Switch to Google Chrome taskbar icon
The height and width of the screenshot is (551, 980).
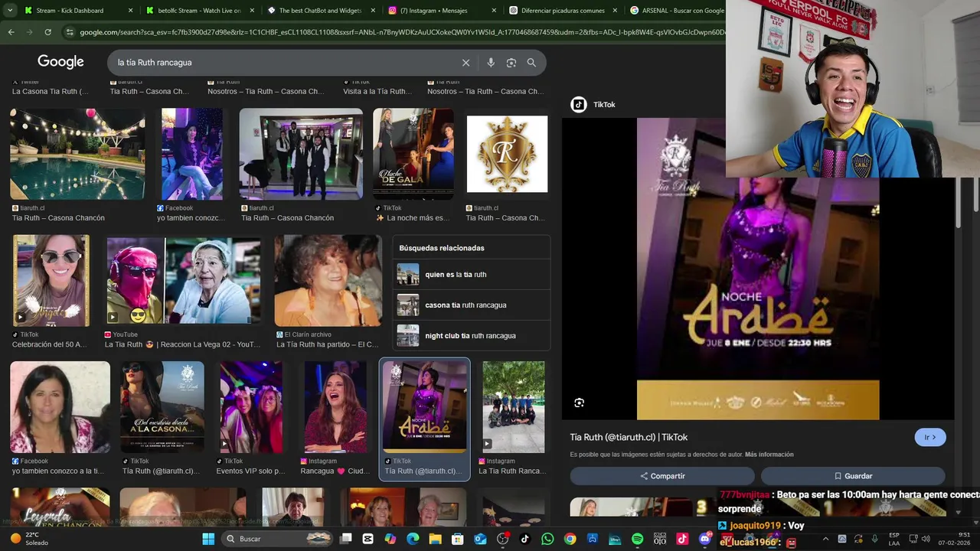[x=570, y=539]
